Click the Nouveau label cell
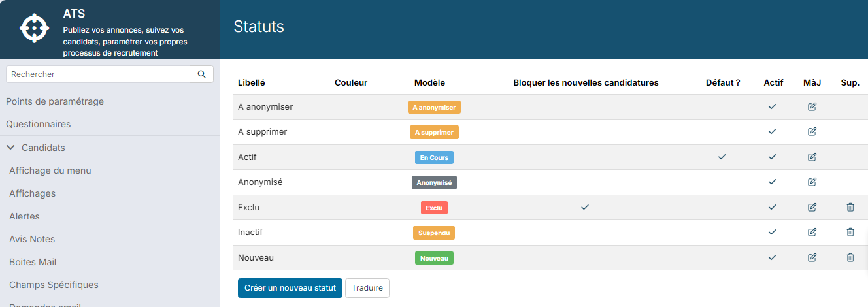868x307 pixels. pyautogui.click(x=256, y=257)
